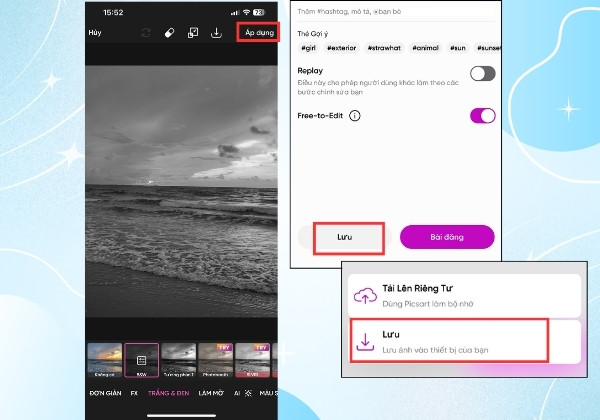This screenshot has width=600, height=420.
Task: Click the undo/redo cycle icon in editor toolbar
Action: pyautogui.click(x=146, y=33)
